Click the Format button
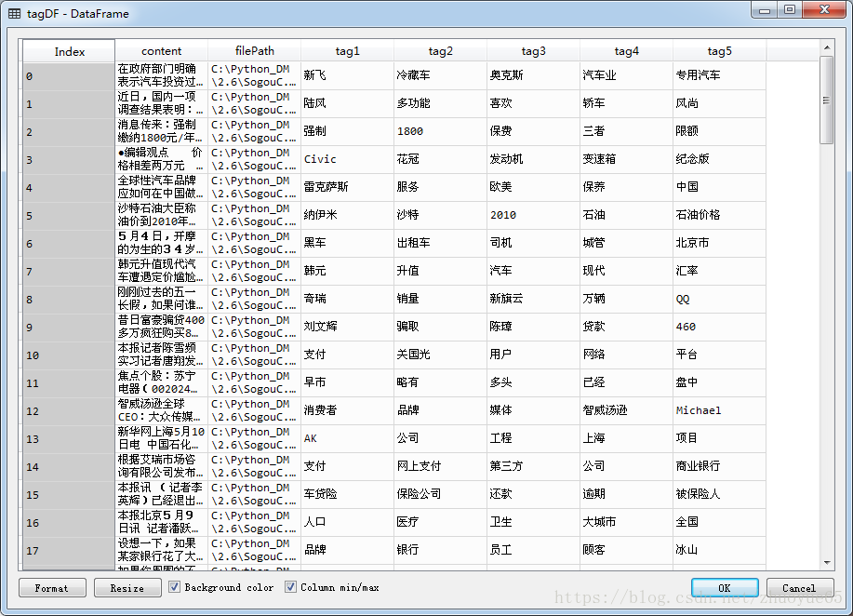 click(x=52, y=588)
